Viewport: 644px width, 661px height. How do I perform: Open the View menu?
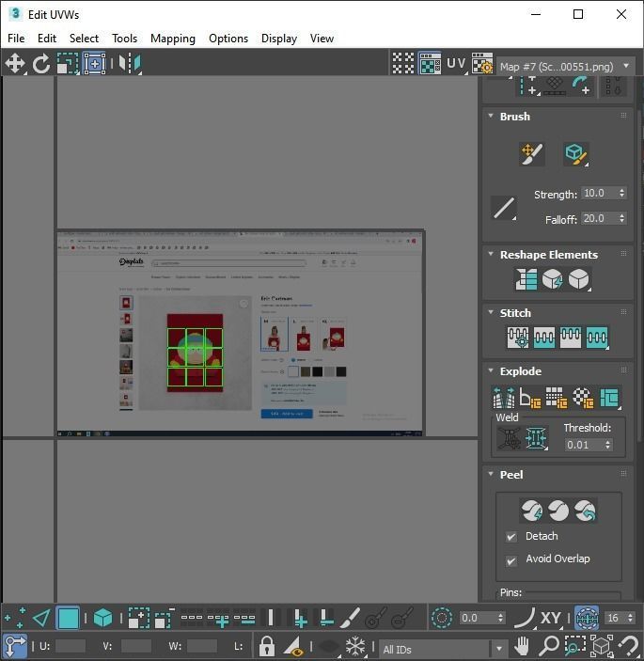pyautogui.click(x=322, y=39)
